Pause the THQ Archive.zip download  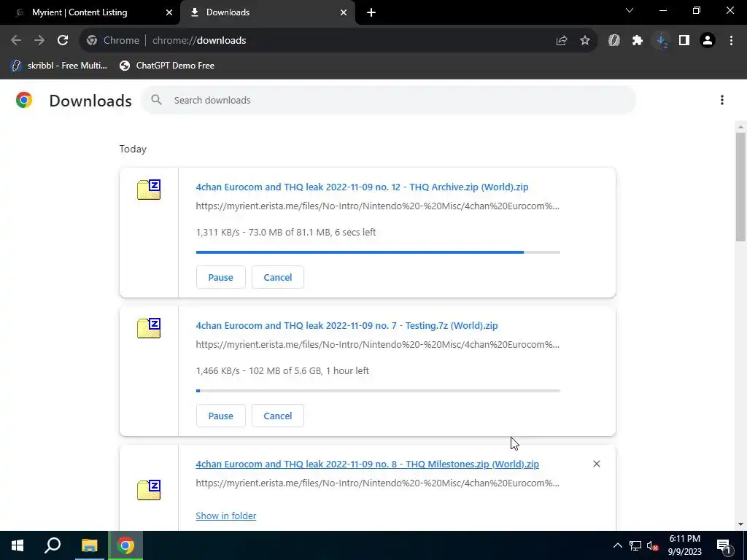tap(220, 277)
